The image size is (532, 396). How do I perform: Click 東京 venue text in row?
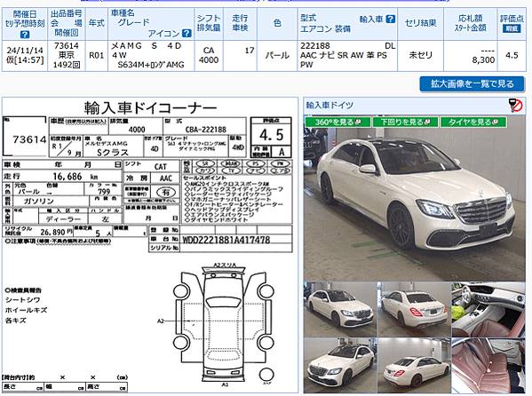pos(66,55)
